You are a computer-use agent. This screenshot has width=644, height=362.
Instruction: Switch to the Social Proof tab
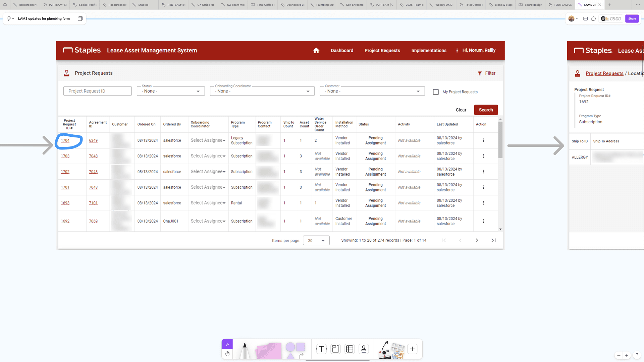pyautogui.click(x=85, y=5)
